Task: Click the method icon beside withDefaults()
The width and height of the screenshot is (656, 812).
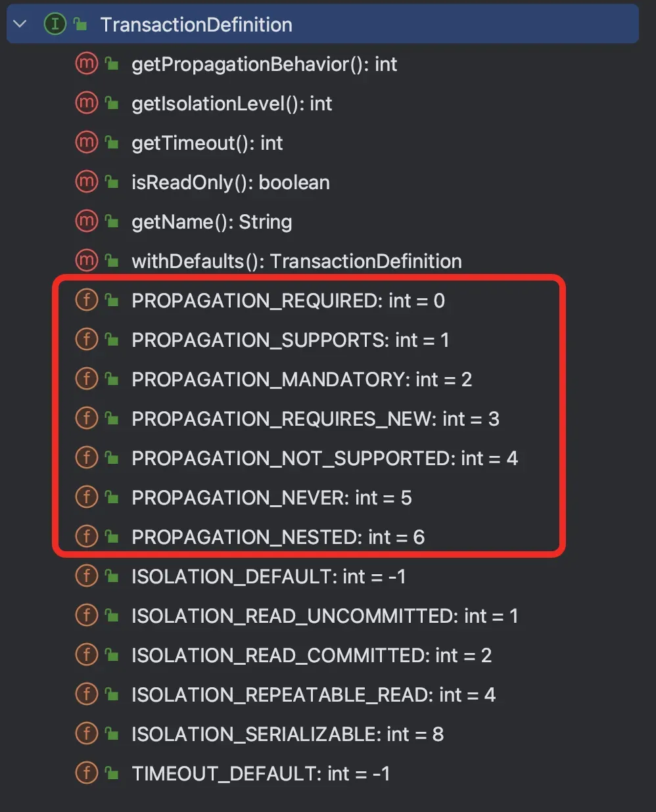Action: click(x=86, y=260)
